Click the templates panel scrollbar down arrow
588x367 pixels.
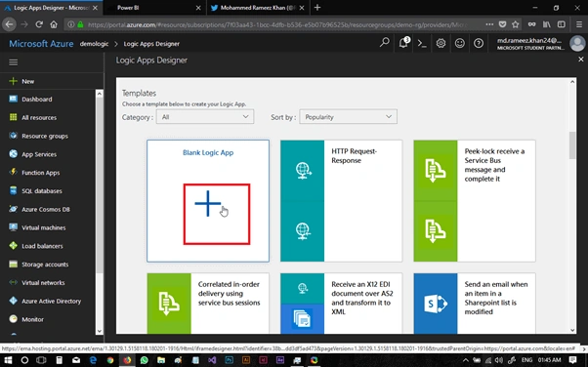[572, 330]
